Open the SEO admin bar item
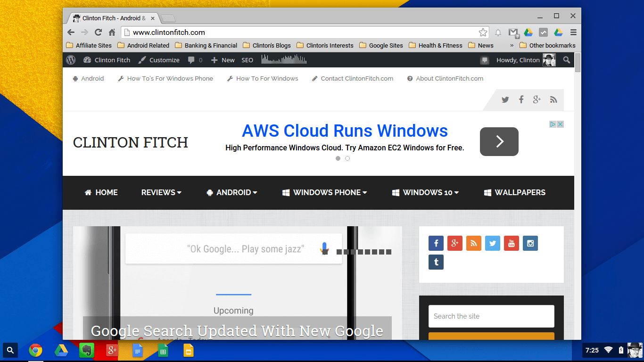The width and height of the screenshot is (644, 362). tap(248, 60)
